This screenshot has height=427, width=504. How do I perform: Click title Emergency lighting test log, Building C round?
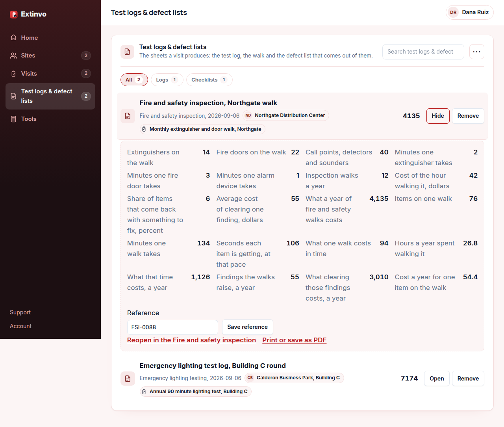213,366
